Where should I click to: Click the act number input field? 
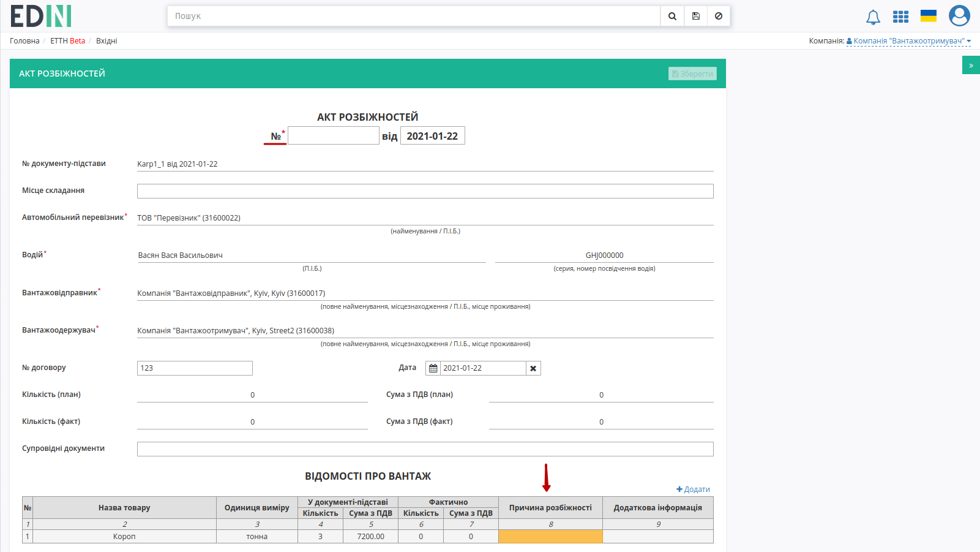[x=334, y=135]
